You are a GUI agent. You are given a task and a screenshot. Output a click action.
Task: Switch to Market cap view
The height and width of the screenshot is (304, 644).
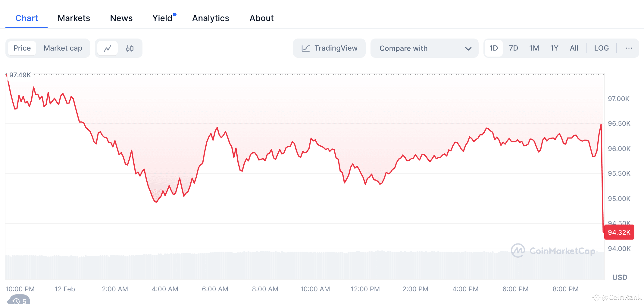coord(63,48)
